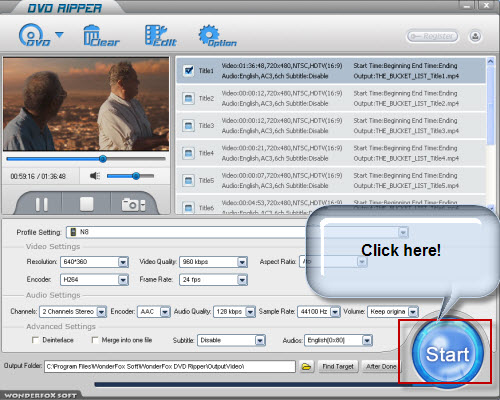Open the Subtitle Disable dropdown
This screenshot has height=400, width=500.
[260, 340]
